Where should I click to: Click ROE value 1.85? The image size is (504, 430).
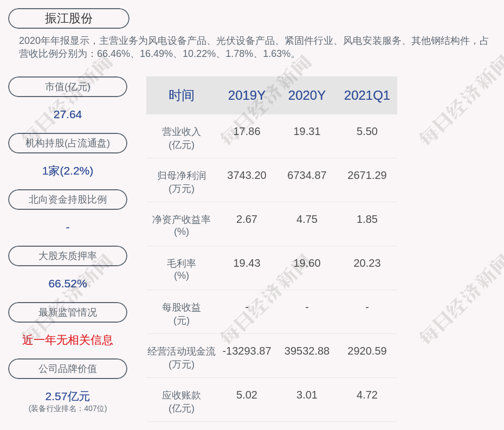[x=367, y=220]
